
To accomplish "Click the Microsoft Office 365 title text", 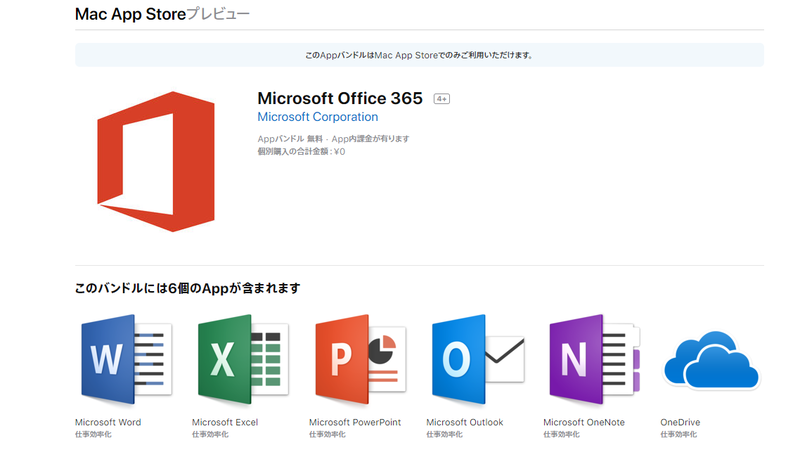I will pos(340,98).
